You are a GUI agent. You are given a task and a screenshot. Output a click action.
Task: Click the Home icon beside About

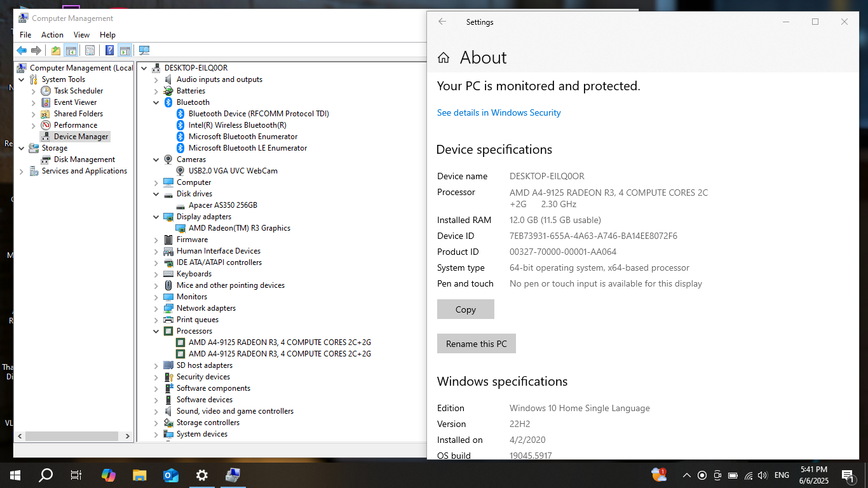[444, 58]
